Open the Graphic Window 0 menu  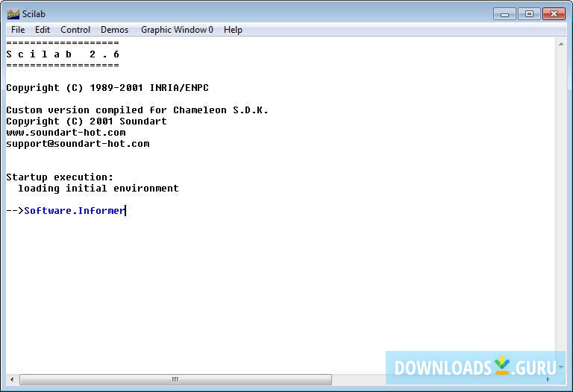tap(177, 30)
